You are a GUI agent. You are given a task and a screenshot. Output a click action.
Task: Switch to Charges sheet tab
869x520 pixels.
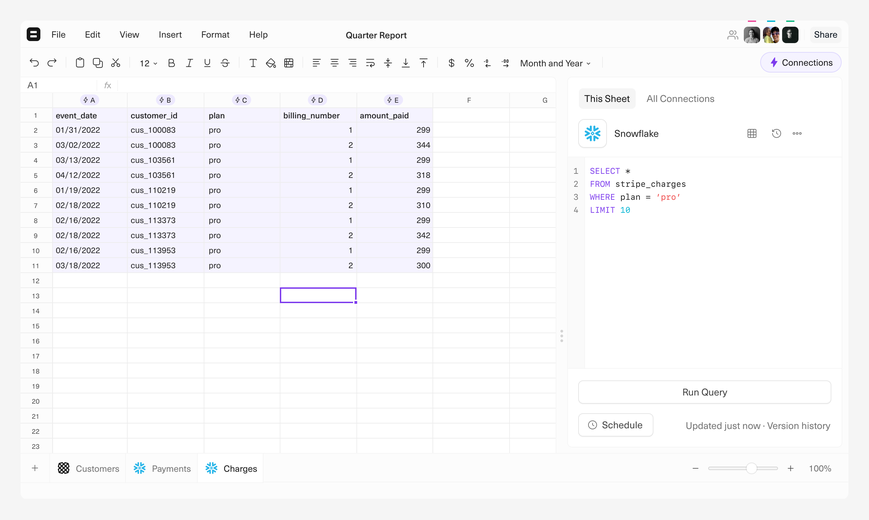pos(231,468)
